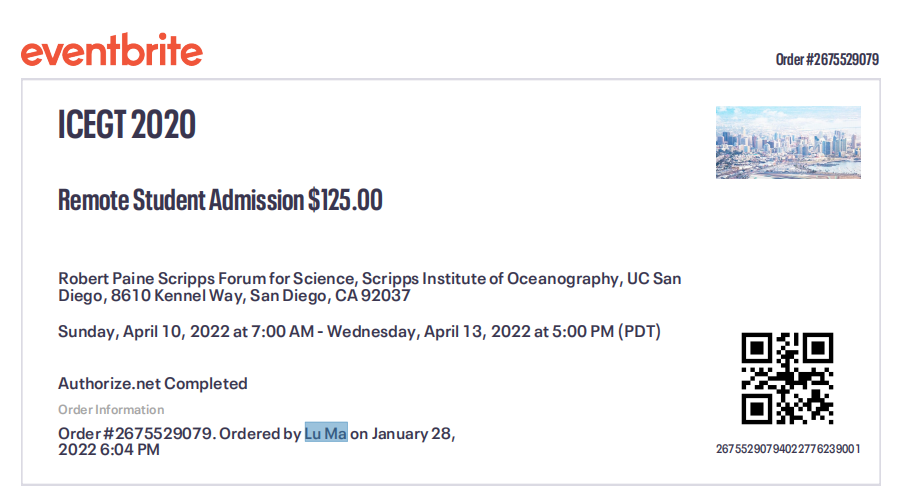Click the long barcode number below QR code
This screenshot has width=909, height=502.
coord(788,449)
